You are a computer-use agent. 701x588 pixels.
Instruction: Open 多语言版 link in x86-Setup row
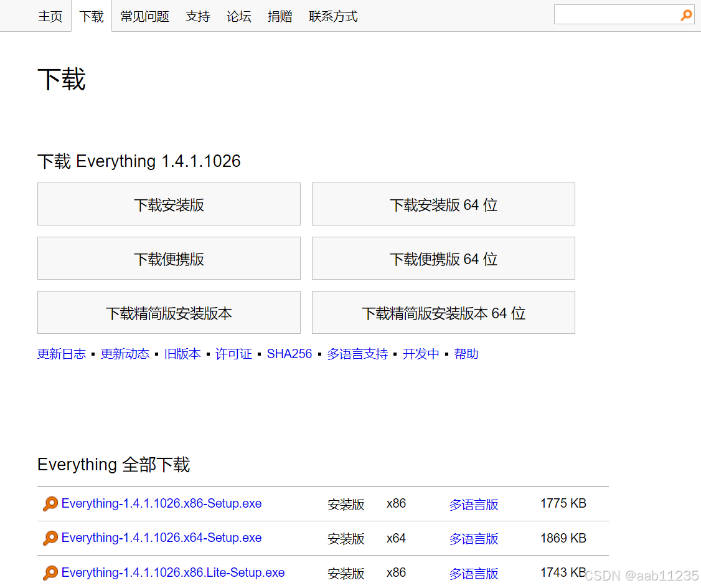[473, 505]
